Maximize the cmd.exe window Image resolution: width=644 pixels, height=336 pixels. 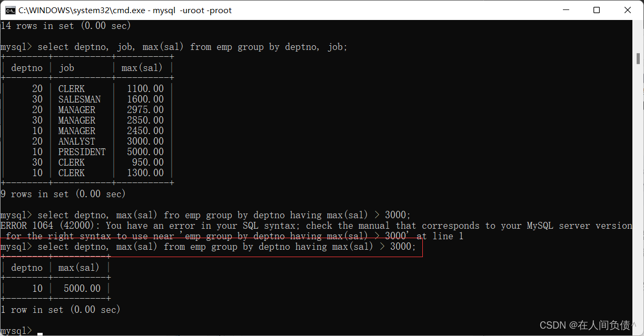click(x=596, y=10)
